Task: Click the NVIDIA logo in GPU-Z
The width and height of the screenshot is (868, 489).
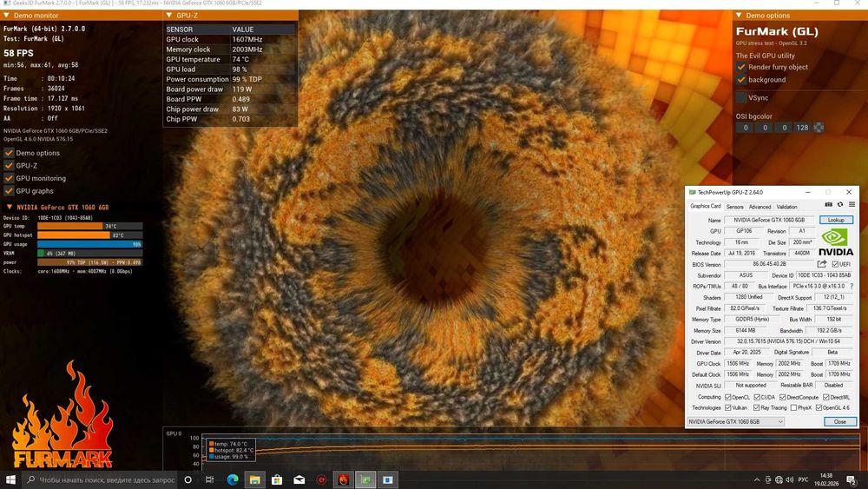Action: [x=835, y=242]
